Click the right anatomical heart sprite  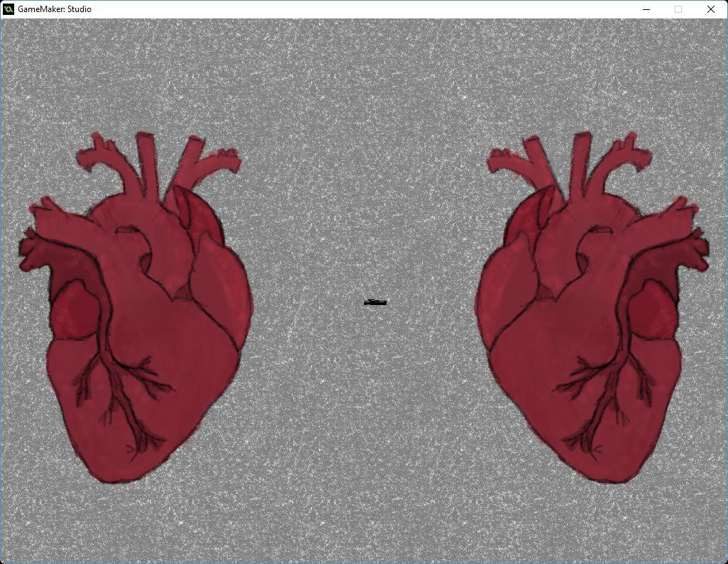tap(592, 307)
